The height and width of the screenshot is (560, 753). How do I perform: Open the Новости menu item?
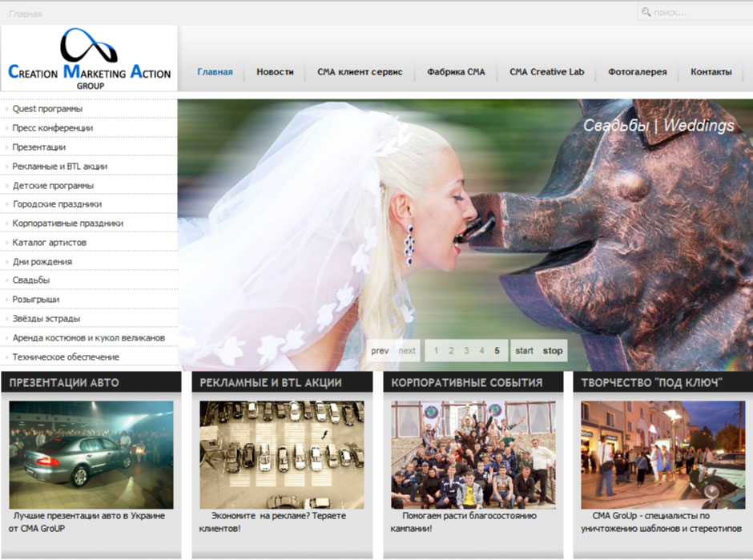click(x=275, y=72)
